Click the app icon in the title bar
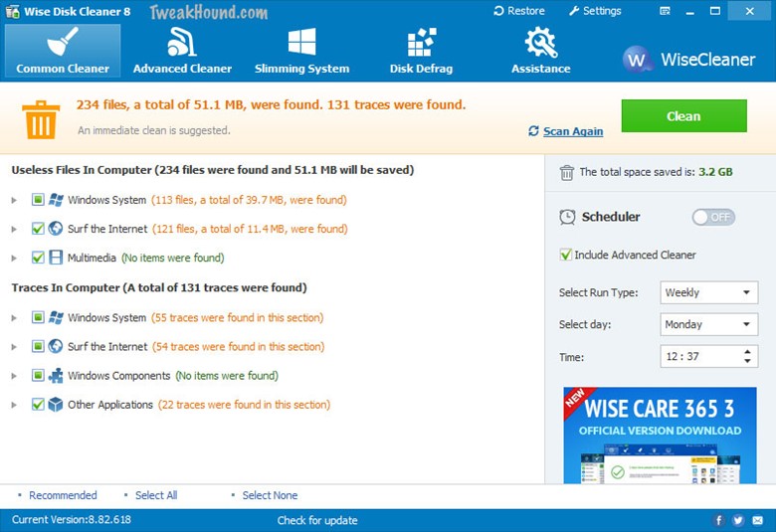Screen dimensions: 776x532 click(12, 11)
